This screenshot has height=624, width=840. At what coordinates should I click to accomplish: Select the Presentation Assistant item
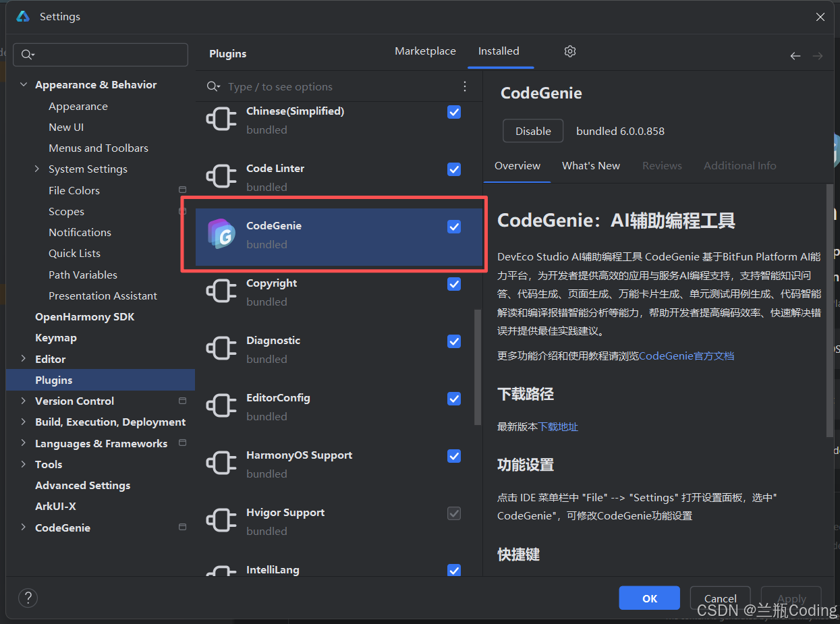103,295
